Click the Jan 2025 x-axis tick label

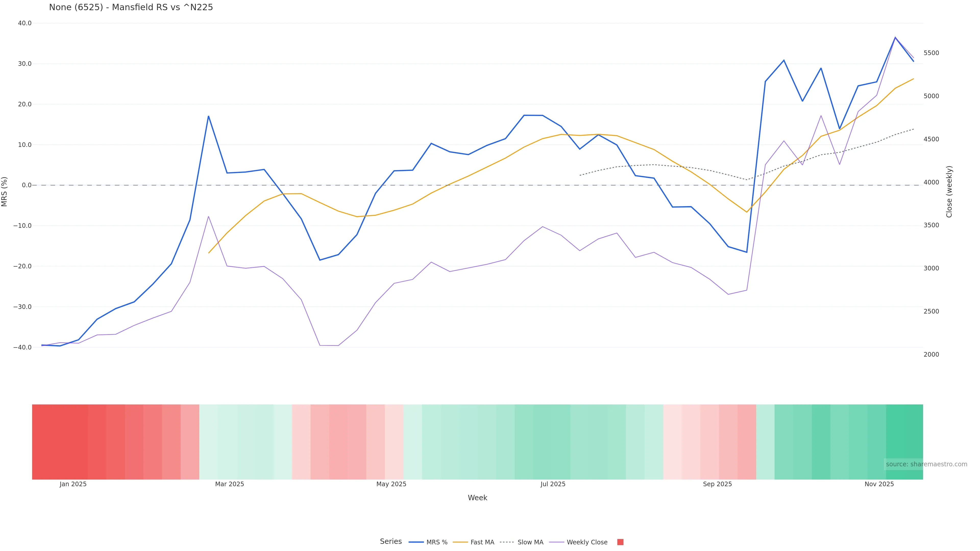tap(73, 484)
